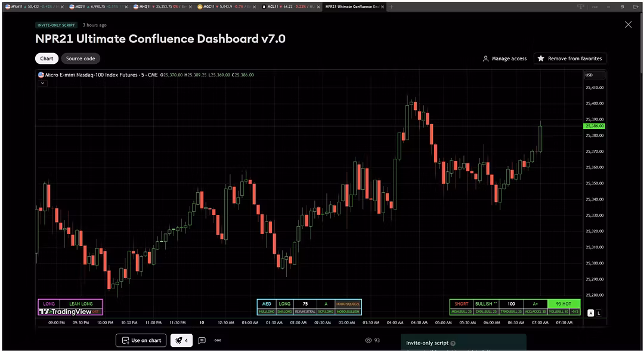Open a new browser tab with plus

click(392, 7)
